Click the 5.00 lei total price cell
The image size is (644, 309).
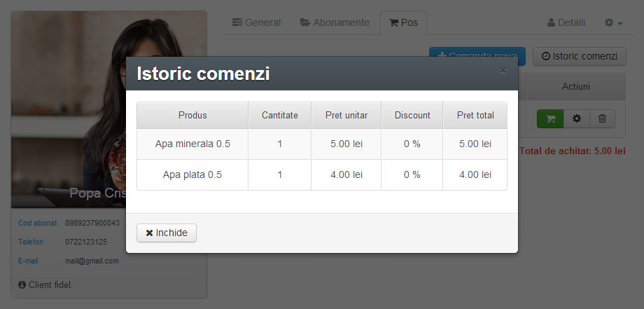tap(475, 144)
